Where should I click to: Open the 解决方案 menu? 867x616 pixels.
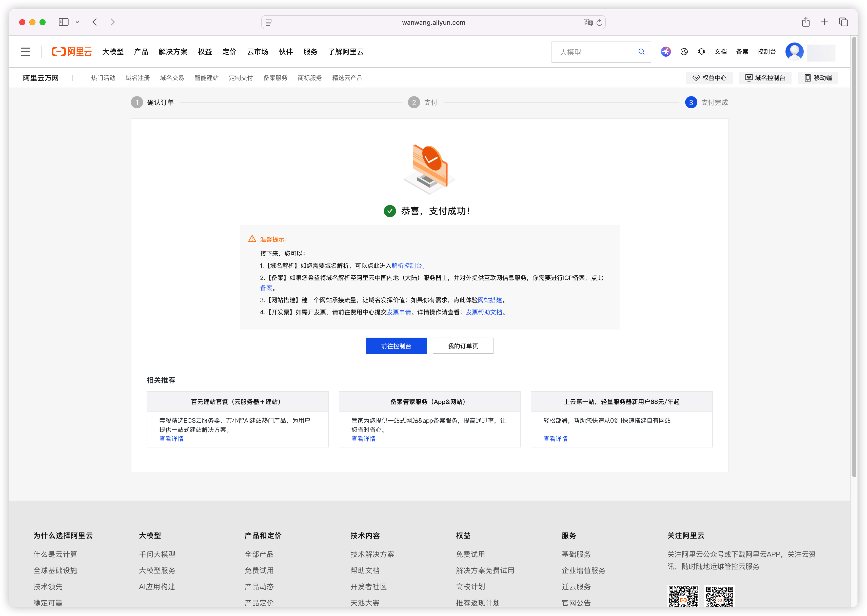[x=173, y=52]
